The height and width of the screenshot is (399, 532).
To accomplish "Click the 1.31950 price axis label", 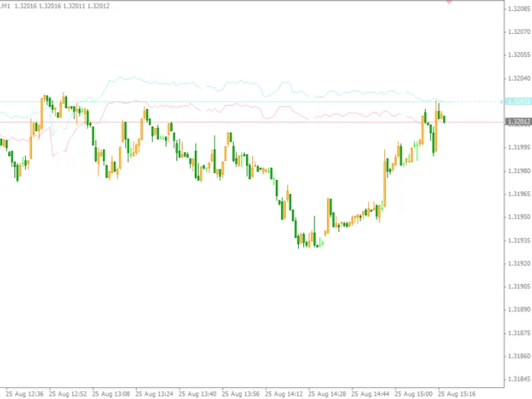I will click(519, 217).
